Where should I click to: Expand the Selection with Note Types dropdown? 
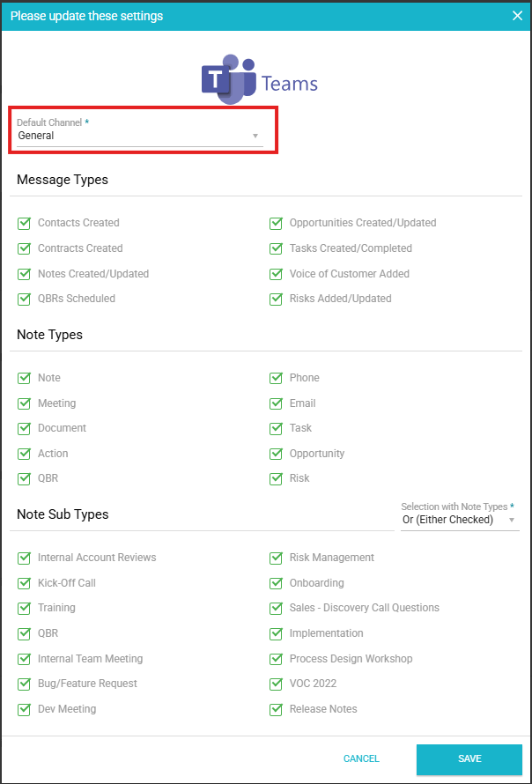click(459, 520)
